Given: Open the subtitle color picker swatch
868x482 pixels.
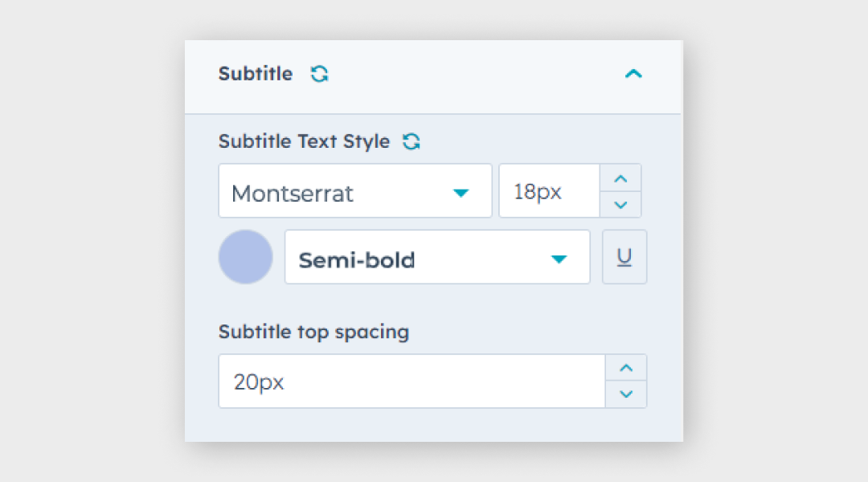Looking at the screenshot, I should [x=245, y=257].
